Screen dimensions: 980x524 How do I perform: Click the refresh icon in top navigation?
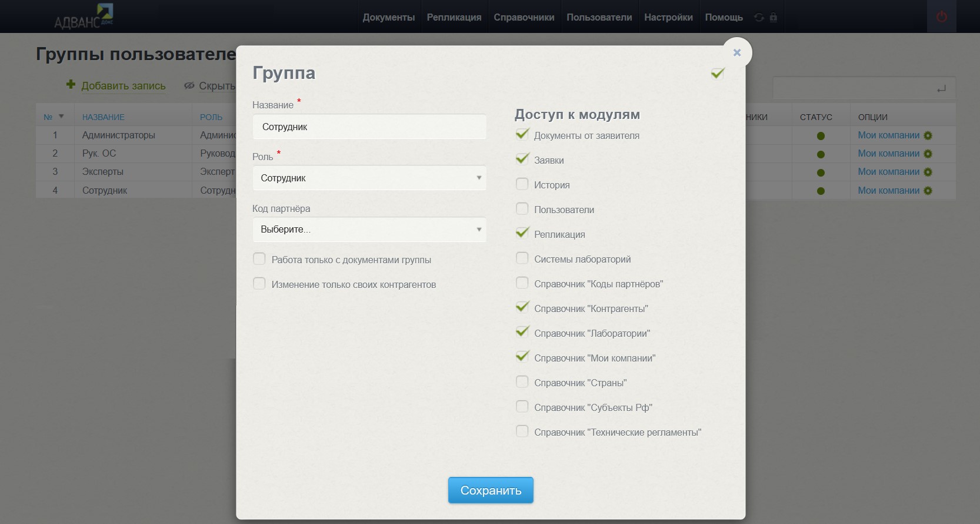point(759,18)
